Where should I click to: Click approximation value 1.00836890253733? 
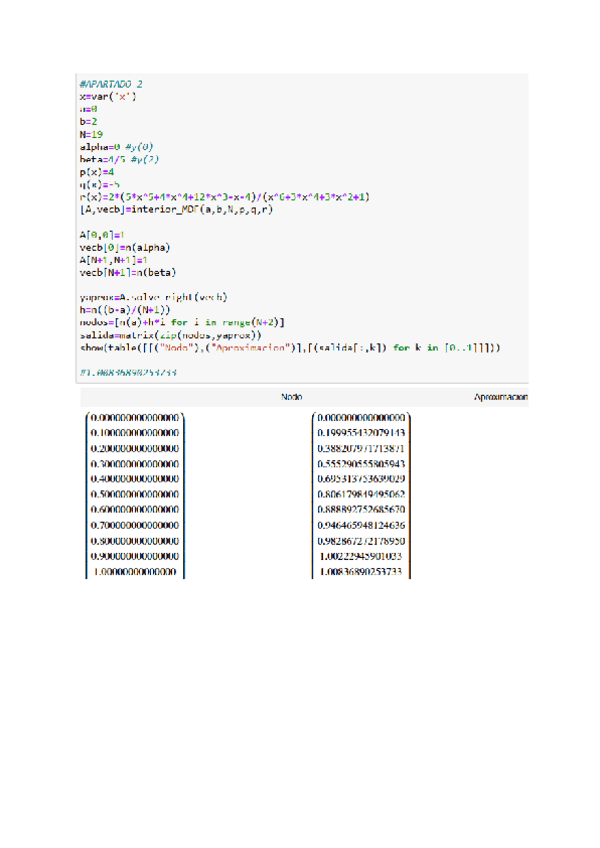pos(362,572)
